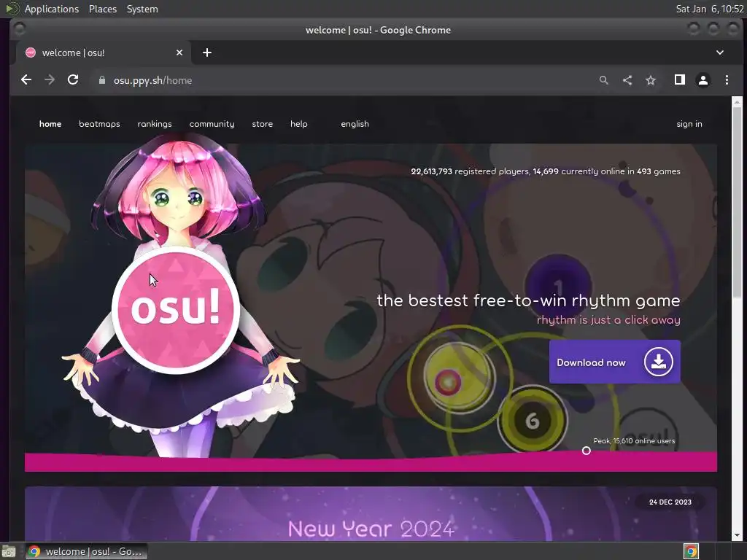
Task: Open the Applications menu
Action: coord(52,9)
